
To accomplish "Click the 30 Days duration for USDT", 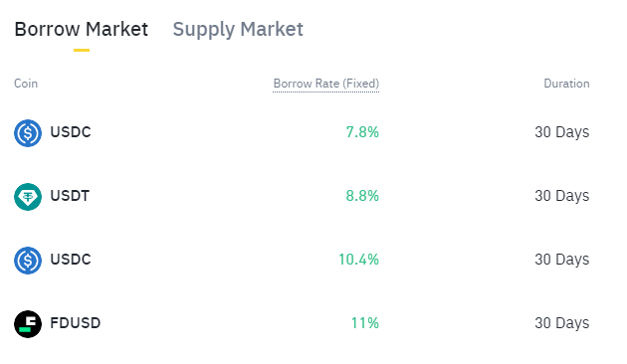I will click(562, 196).
